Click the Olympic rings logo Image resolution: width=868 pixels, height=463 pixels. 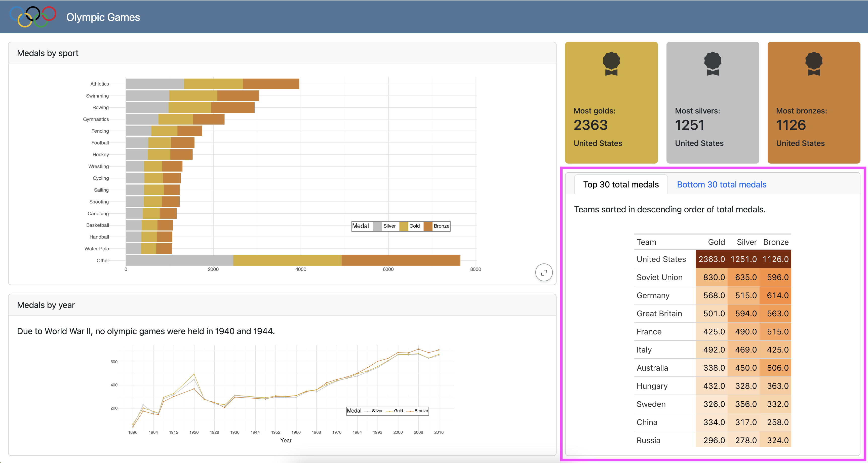(33, 17)
